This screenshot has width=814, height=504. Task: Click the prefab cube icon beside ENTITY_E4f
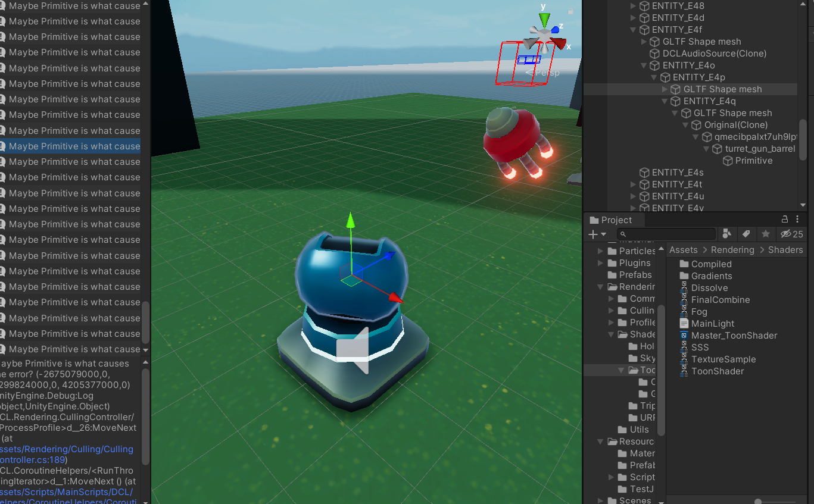click(644, 29)
